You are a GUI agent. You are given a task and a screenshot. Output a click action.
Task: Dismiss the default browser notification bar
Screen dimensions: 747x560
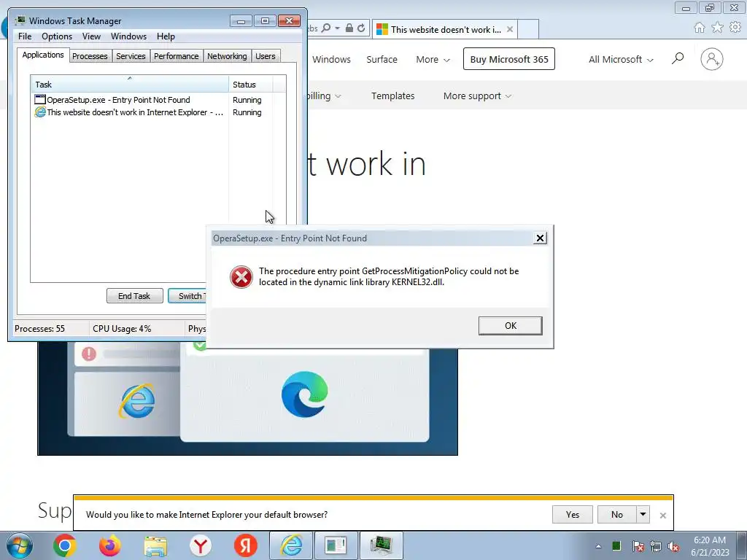(x=662, y=516)
